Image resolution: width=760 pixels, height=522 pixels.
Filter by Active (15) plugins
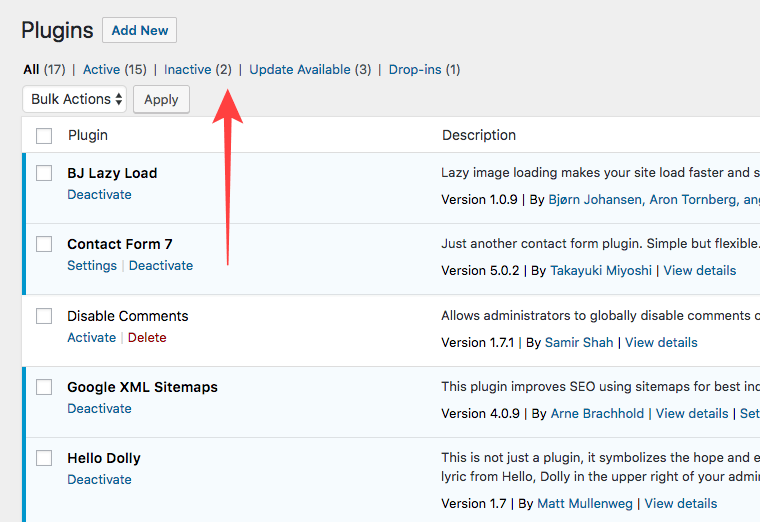coord(115,70)
